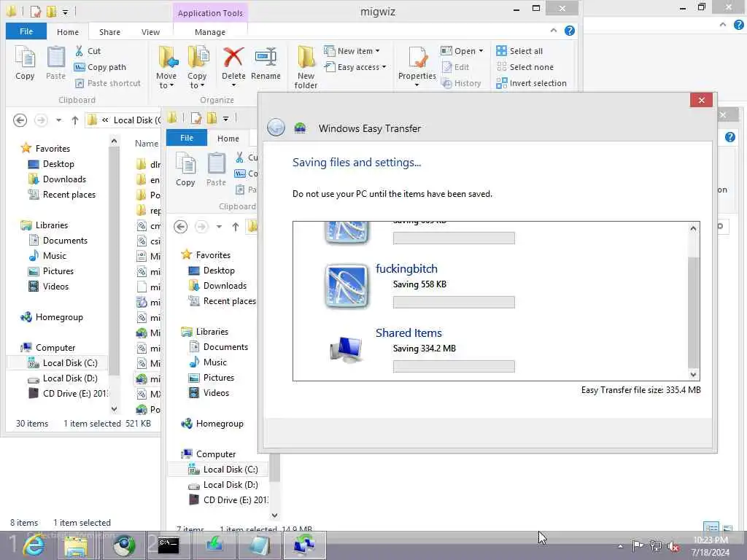Open File Explorer from taskbar

[76, 545]
